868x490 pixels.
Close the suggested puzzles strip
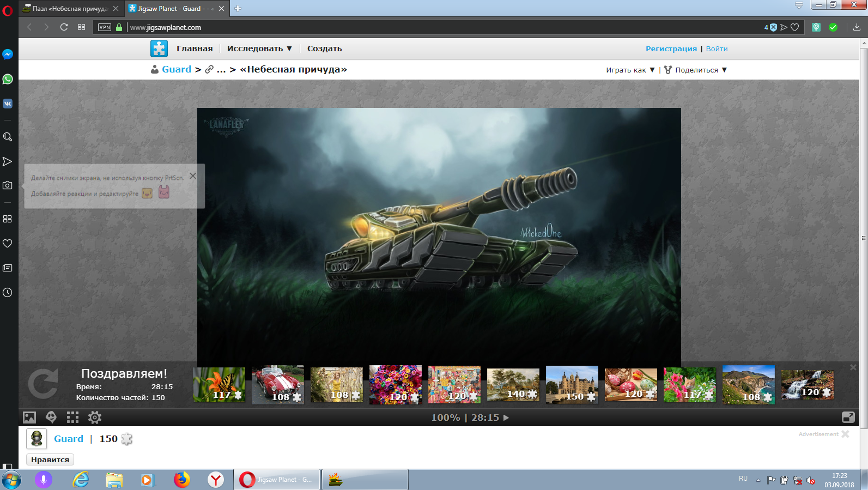point(853,367)
